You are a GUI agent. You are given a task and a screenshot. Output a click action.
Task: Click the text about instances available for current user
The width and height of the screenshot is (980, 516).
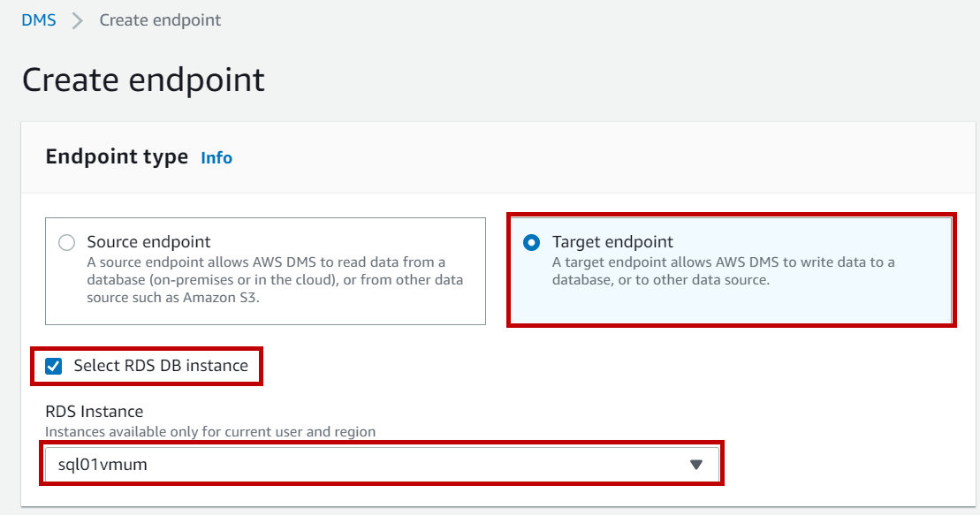pyautogui.click(x=210, y=432)
